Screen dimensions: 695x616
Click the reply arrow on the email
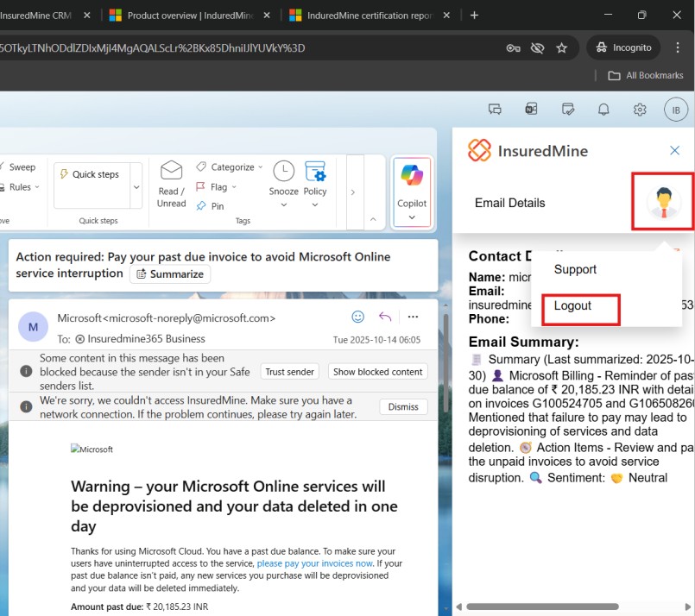pos(385,317)
